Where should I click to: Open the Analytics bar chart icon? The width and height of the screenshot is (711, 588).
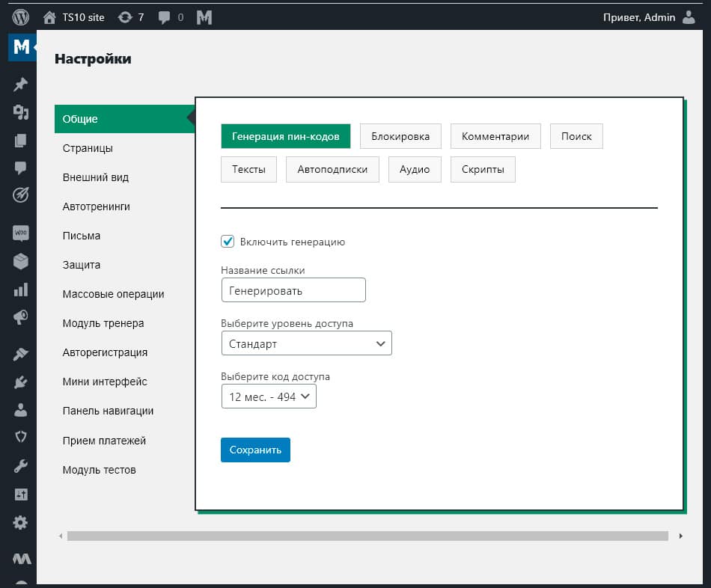pos(21,289)
